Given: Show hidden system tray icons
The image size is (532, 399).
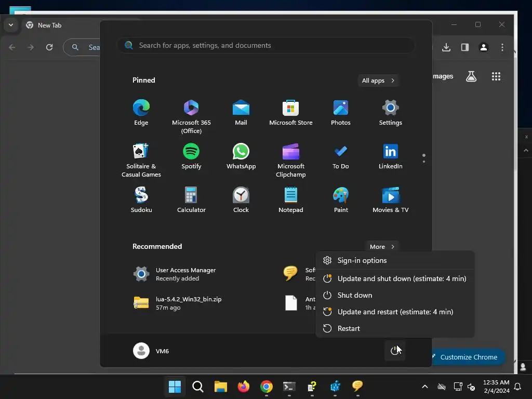Looking at the screenshot, I should (x=425, y=387).
